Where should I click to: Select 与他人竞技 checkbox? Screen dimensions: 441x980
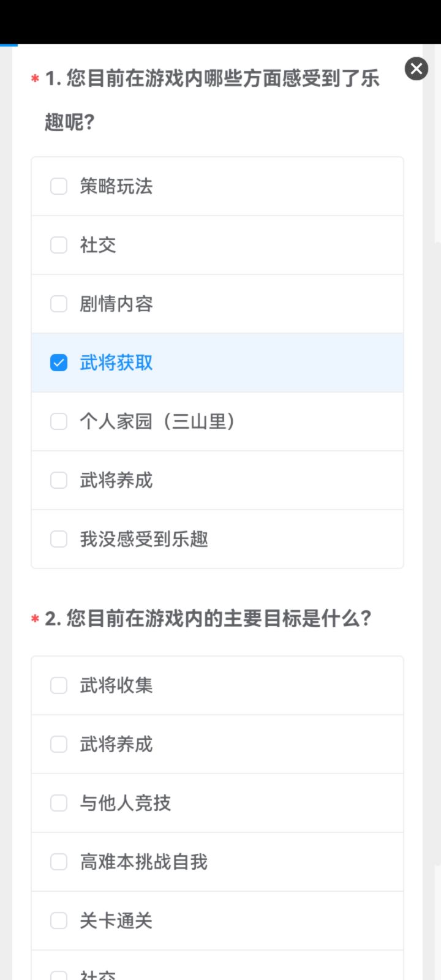click(59, 803)
